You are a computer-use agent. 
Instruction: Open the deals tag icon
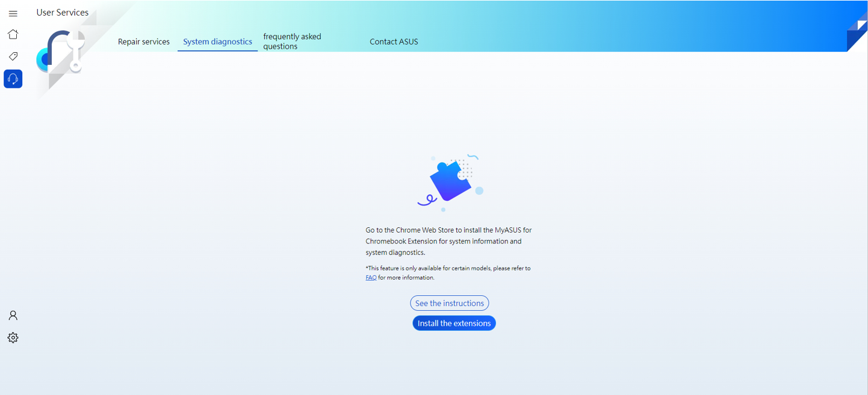(x=13, y=57)
